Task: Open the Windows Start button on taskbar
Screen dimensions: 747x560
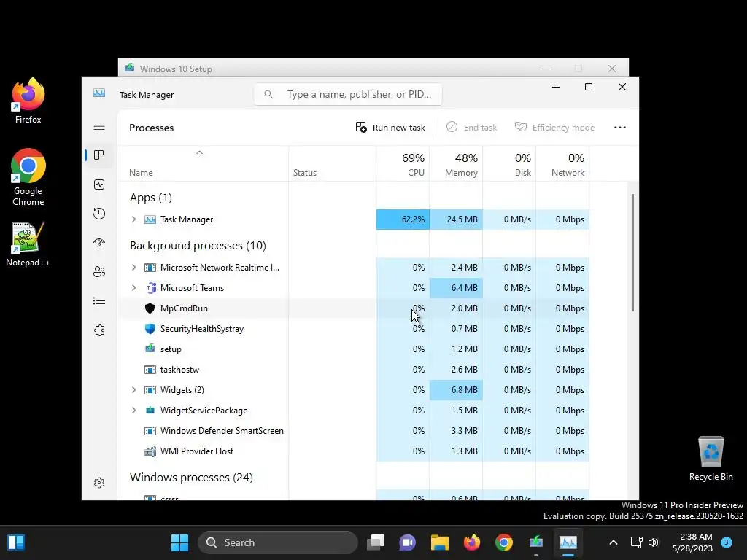Action: pyautogui.click(x=179, y=542)
